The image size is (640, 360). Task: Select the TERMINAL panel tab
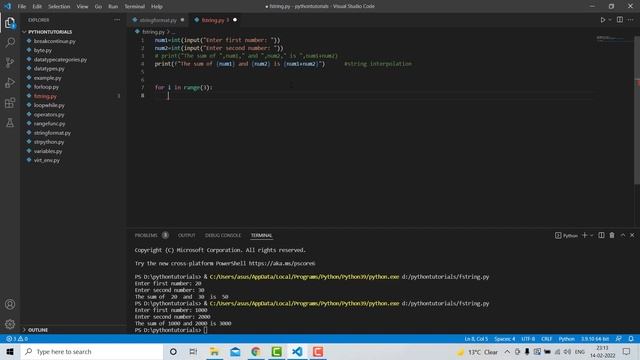pos(261,236)
